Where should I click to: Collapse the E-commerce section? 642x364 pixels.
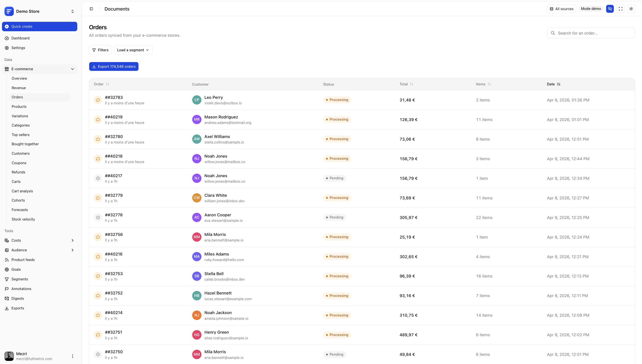click(x=72, y=69)
